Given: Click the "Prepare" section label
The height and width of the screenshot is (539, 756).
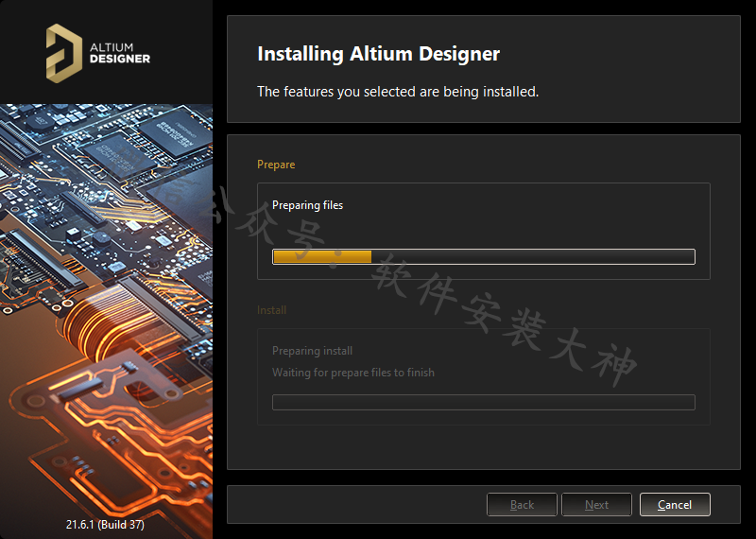Looking at the screenshot, I should coord(276,165).
